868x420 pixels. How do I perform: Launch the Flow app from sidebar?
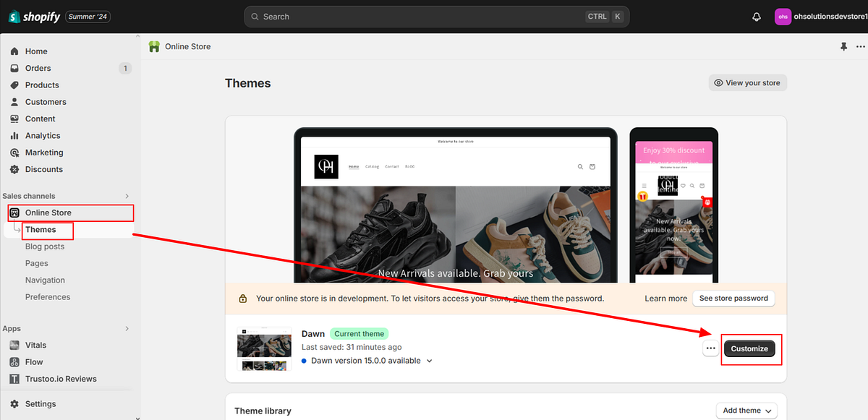click(x=33, y=361)
